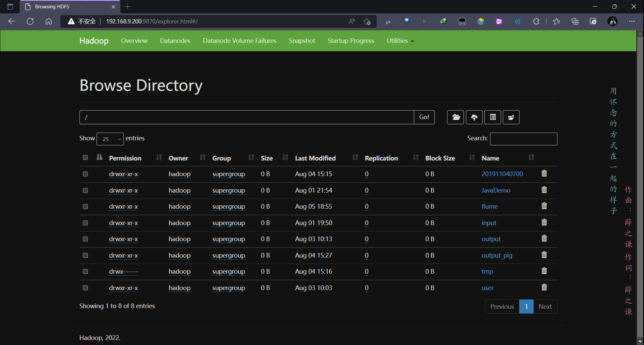
Task: Click replication value 0 of the output row
Action: [x=367, y=239]
